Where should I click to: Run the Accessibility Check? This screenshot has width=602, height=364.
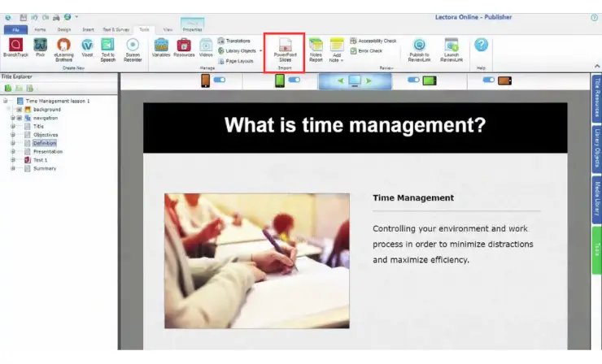373,41
